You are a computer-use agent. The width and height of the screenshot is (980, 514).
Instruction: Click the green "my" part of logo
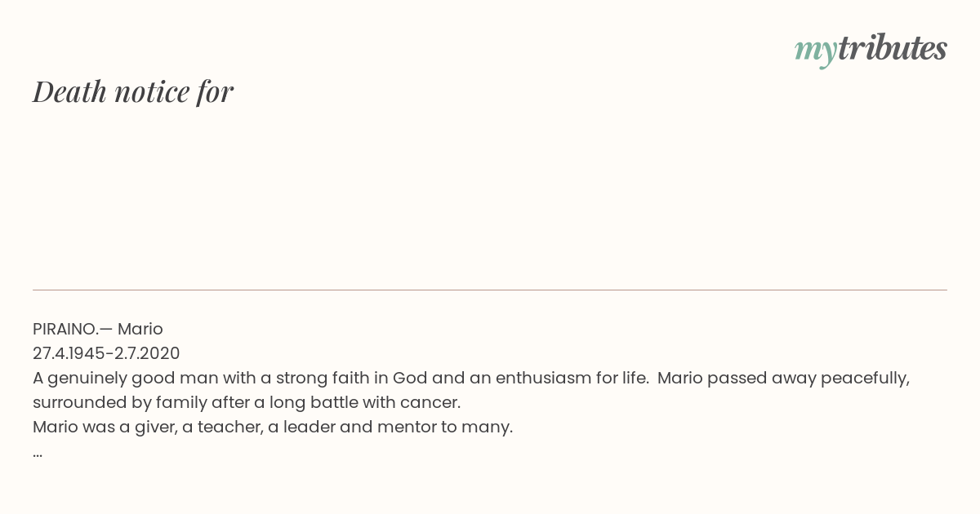click(815, 52)
